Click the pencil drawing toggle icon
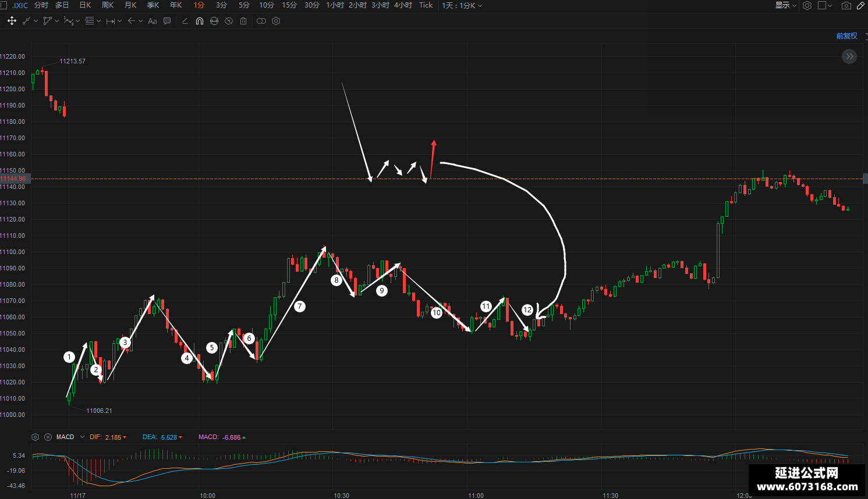Viewport: 868px width, 499px height. click(861, 5)
